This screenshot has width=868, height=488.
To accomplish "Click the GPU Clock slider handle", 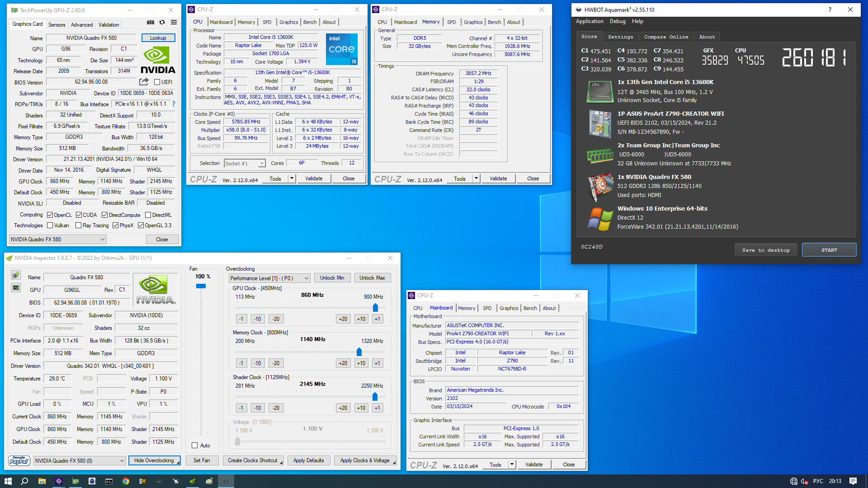I will click(375, 308).
